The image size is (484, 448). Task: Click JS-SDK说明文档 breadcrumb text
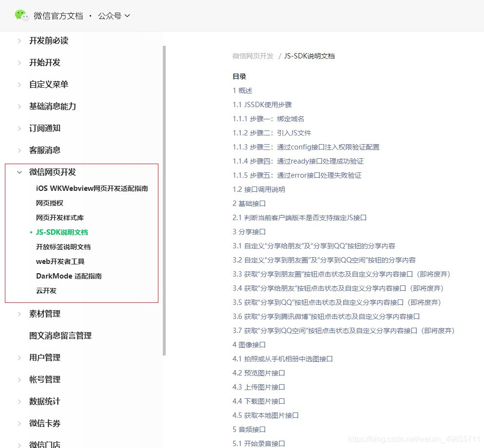tap(310, 56)
